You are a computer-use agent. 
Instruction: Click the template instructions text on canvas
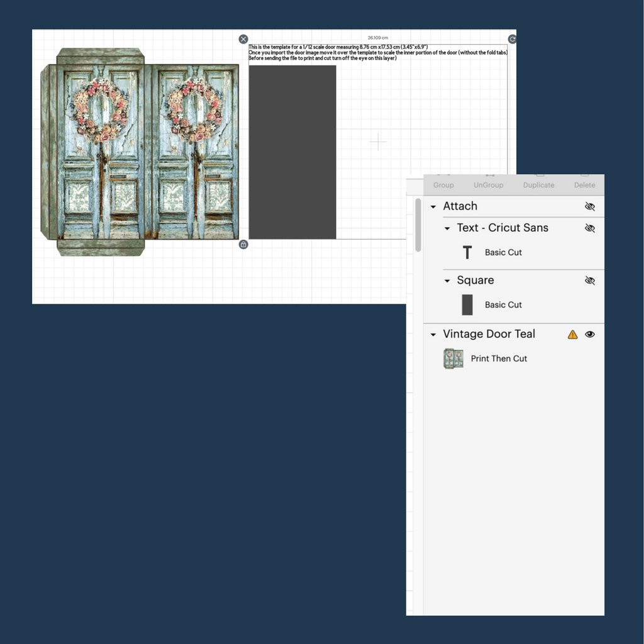(x=378, y=53)
